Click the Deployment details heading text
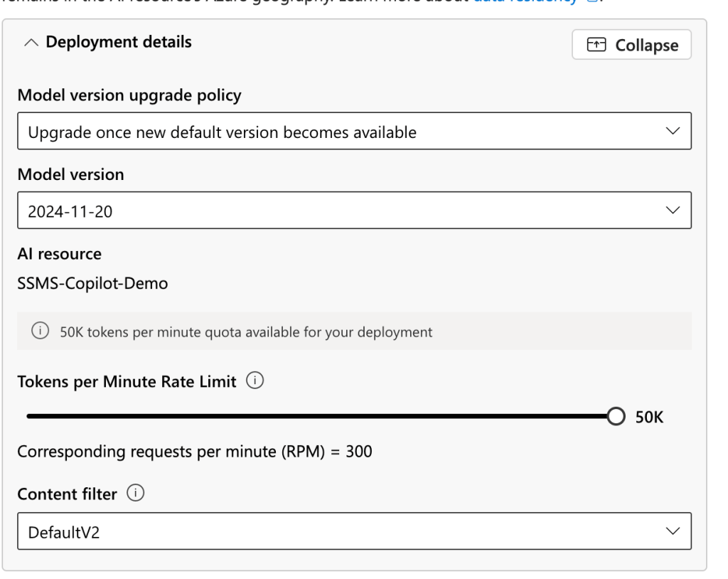 [119, 42]
